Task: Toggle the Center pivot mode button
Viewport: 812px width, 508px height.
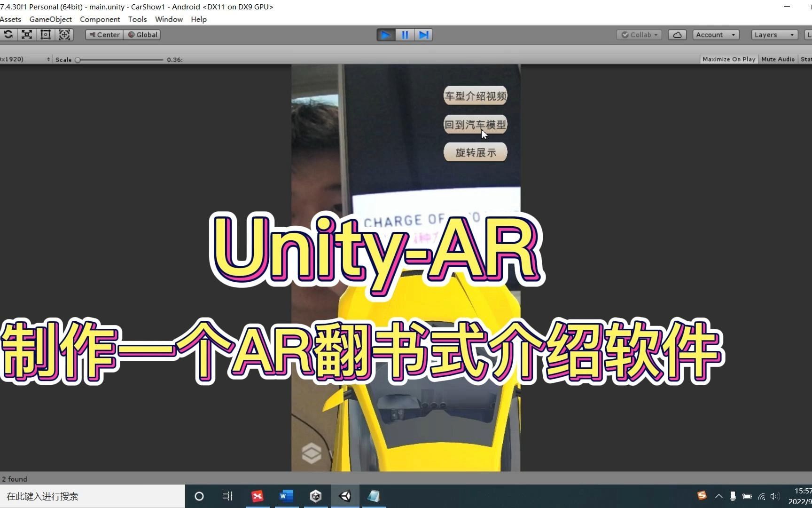Action: [x=104, y=35]
